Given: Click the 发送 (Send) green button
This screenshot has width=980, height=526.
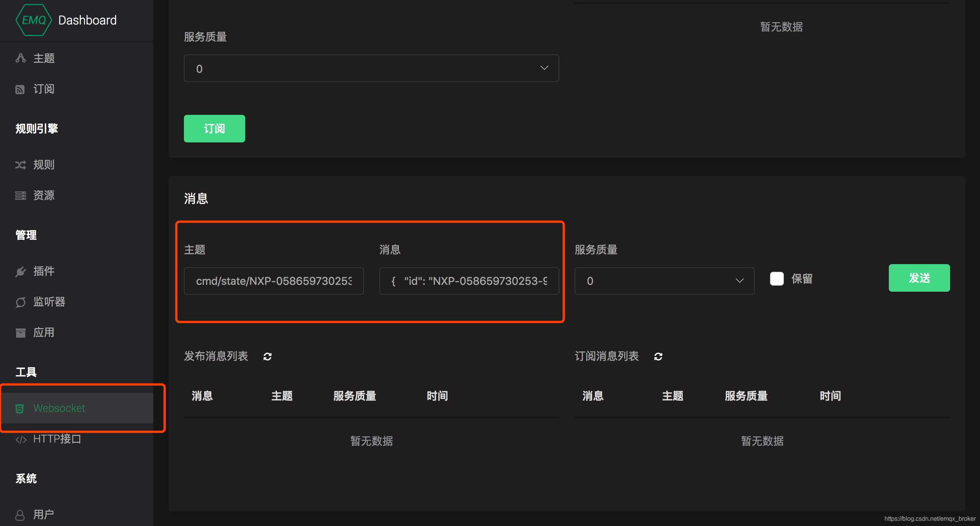Looking at the screenshot, I should tap(919, 280).
